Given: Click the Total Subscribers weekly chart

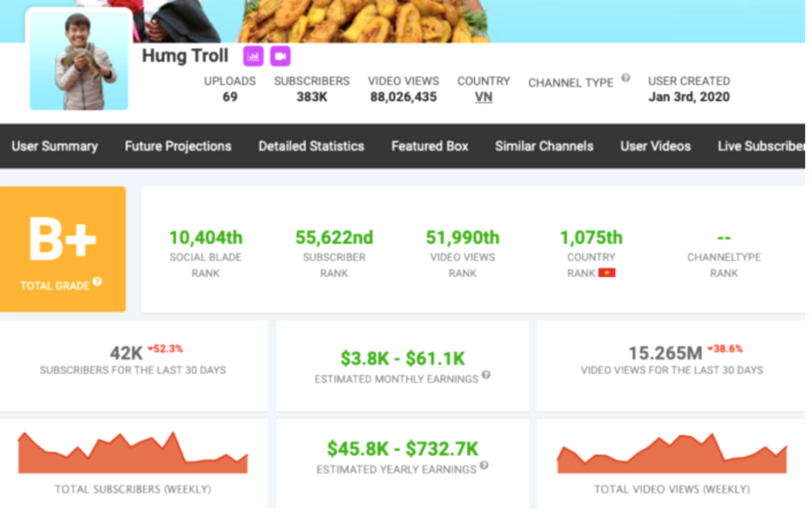Looking at the screenshot, I should pyautogui.click(x=133, y=453).
